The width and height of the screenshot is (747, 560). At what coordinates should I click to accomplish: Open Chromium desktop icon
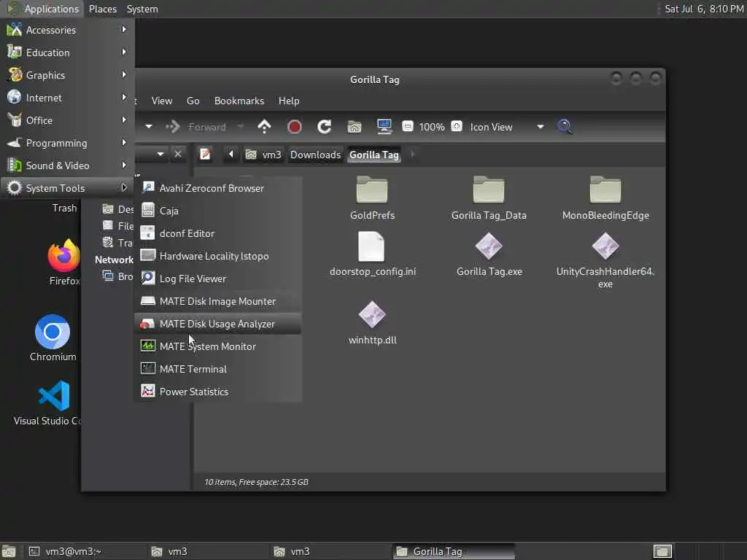[x=53, y=338]
